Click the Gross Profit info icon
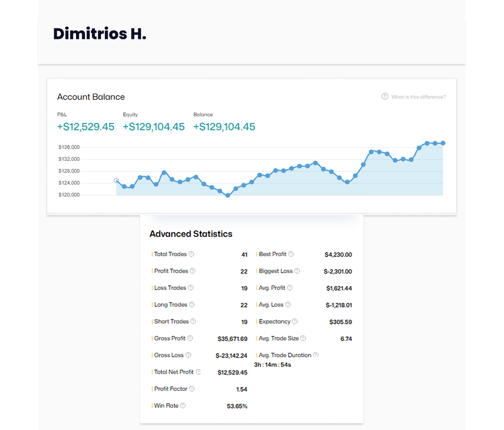 pyautogui.click(x=190, y=338)
